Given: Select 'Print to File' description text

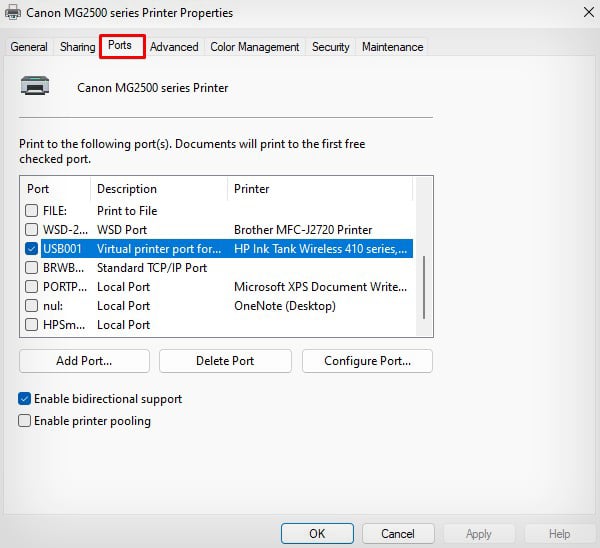Looking at the screenshot, I should [127, 211].
